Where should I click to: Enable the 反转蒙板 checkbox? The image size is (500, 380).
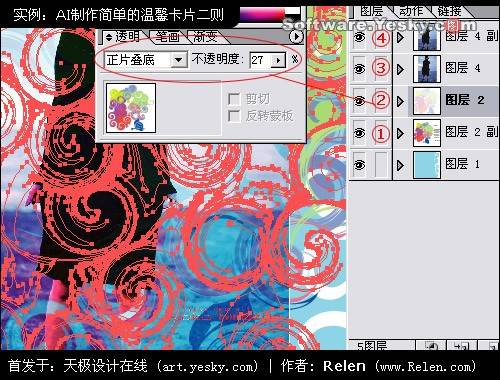[234, 116]
